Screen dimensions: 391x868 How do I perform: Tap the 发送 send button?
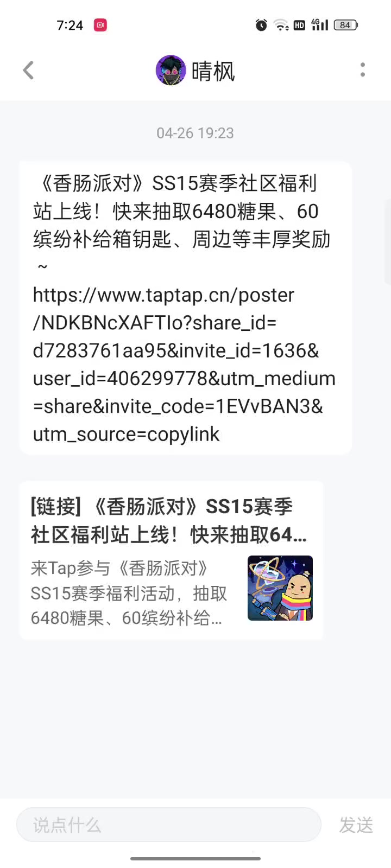tap(356, 825)
